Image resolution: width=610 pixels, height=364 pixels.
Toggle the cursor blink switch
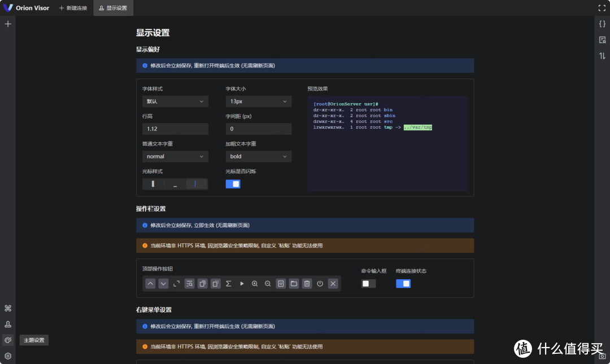233,183
